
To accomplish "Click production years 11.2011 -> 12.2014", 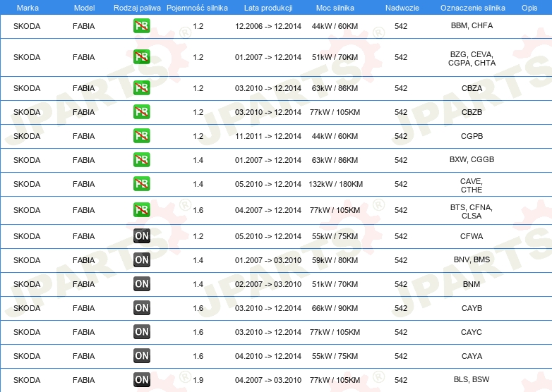I will (x=268, y=135).
